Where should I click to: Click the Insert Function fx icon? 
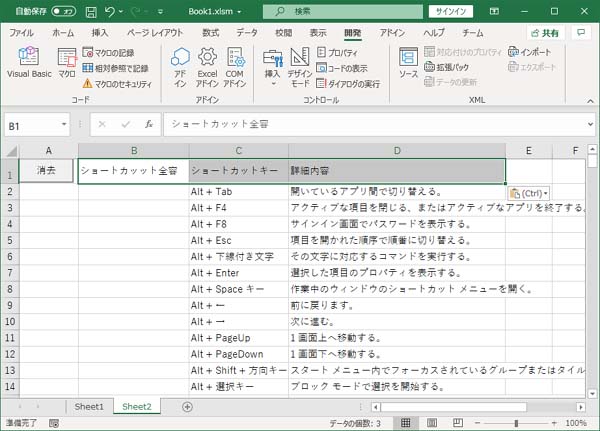pos(149,124)
